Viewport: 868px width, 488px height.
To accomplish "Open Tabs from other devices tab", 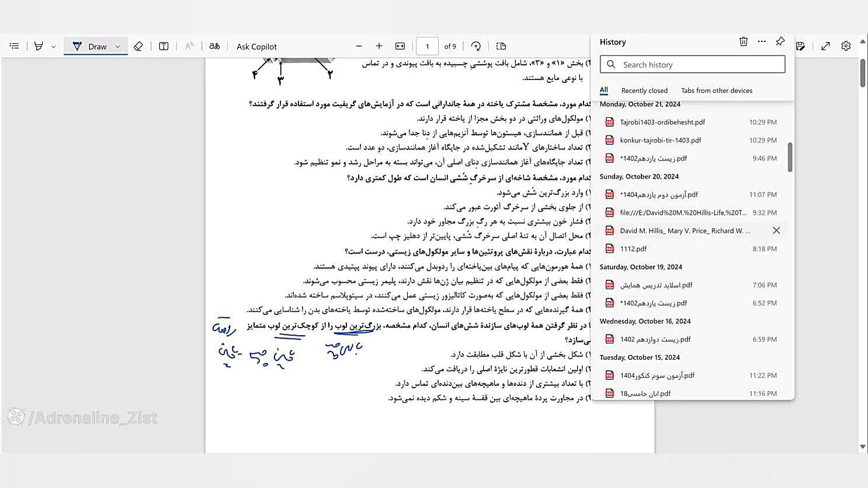I will pyautogui.click(x=717, y=90).
